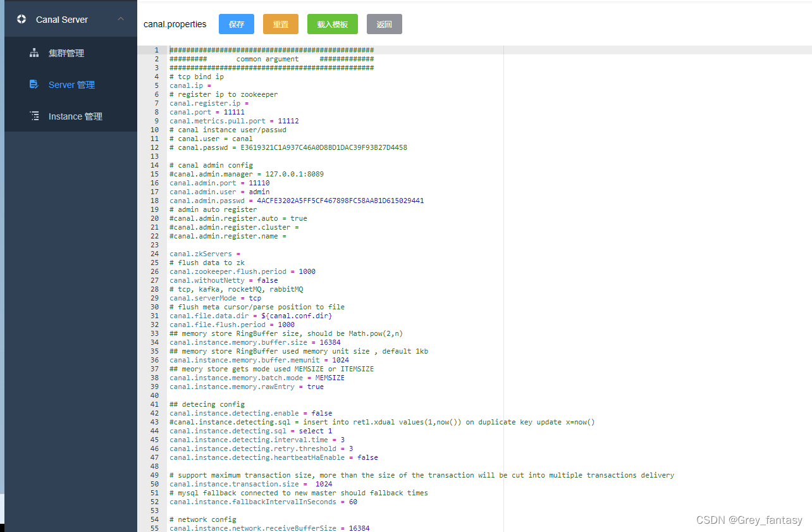812x532 pixels.
Task: Open Server 管理 menu item
Action: tap(71, 85)
